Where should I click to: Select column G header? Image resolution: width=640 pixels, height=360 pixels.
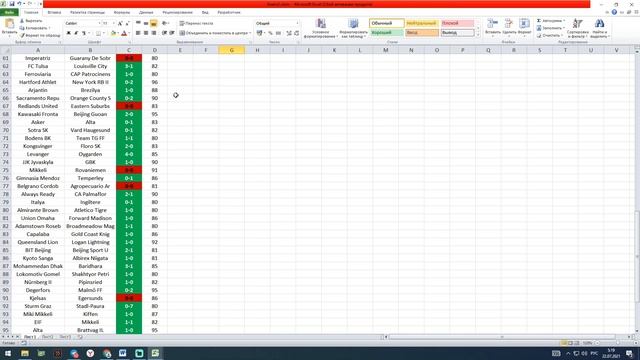(x=231, y=50)
